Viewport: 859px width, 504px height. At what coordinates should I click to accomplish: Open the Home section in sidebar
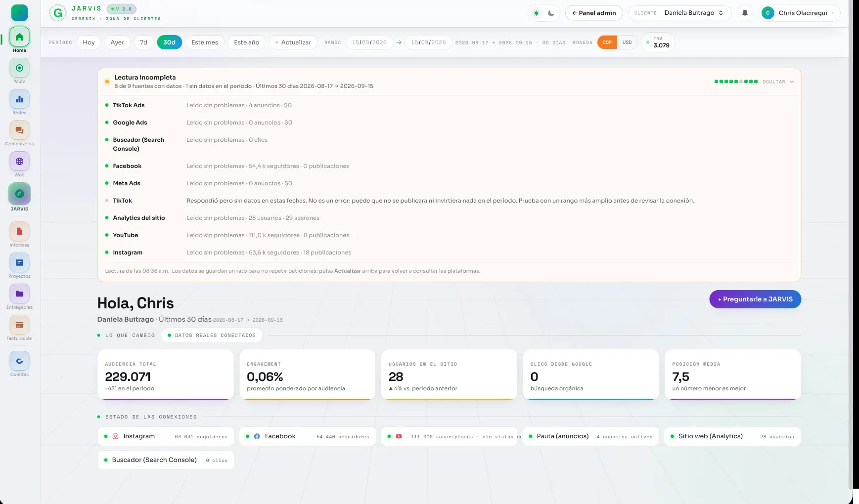point(19,37)
